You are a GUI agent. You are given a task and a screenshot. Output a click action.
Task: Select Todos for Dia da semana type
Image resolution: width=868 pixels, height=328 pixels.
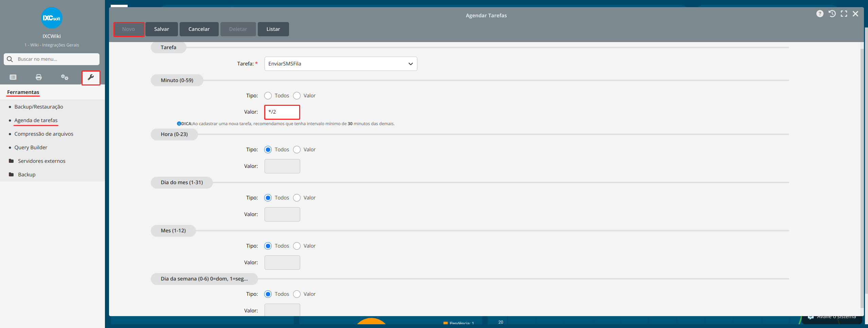coord(268,294)
